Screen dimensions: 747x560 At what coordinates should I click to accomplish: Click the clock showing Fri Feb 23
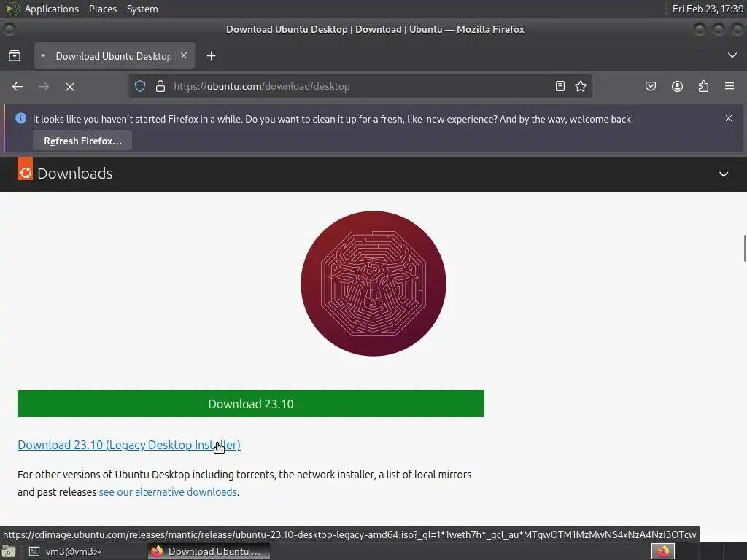click(708, 9)
